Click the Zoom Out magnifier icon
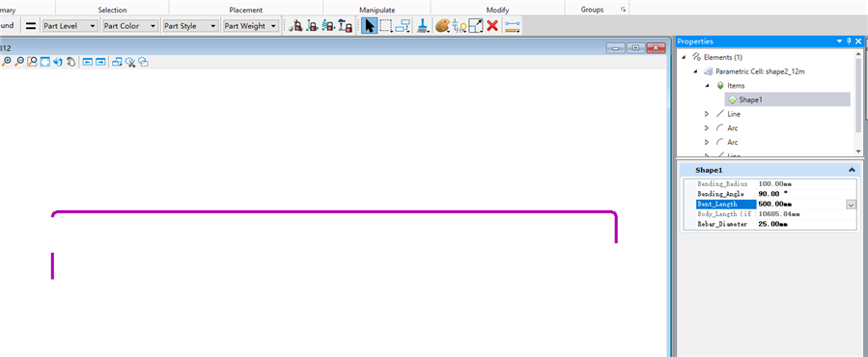This screenshot has width=868, height=357. (18, 62)
